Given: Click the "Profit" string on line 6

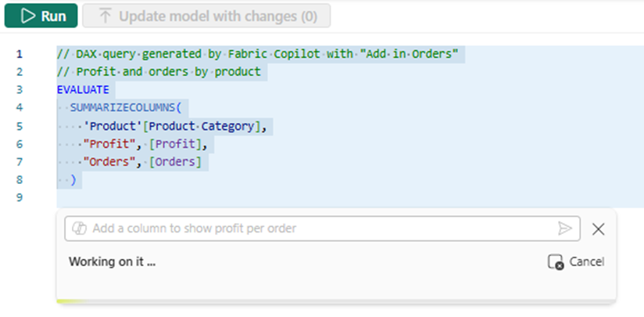Looking at the screenshot, I should coord(109,144).
